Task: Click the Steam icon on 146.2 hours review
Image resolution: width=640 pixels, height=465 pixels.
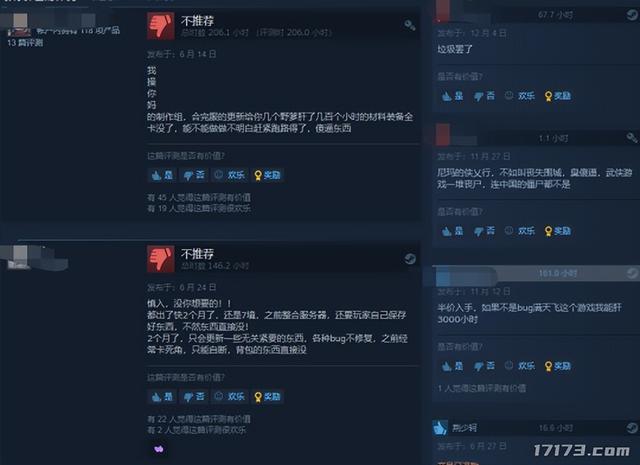Action: 410,259
